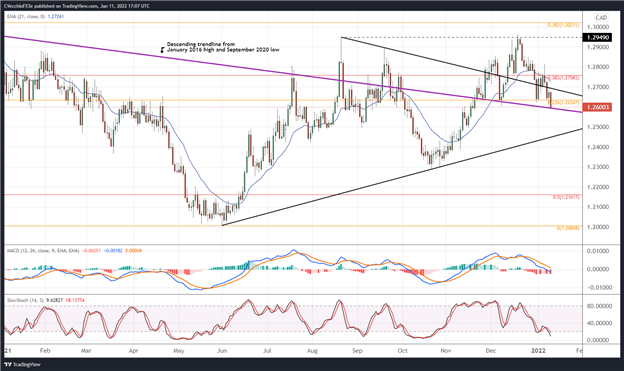Click the 0.5 (1.21617) Fibonacci level label

(x=567, y=197)
